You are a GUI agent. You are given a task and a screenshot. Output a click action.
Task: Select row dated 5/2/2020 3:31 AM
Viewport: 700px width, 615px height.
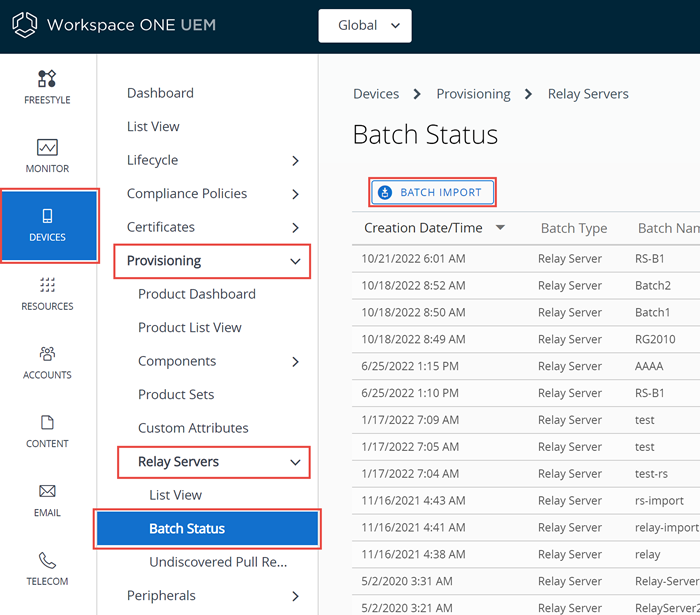pos(526,581)
